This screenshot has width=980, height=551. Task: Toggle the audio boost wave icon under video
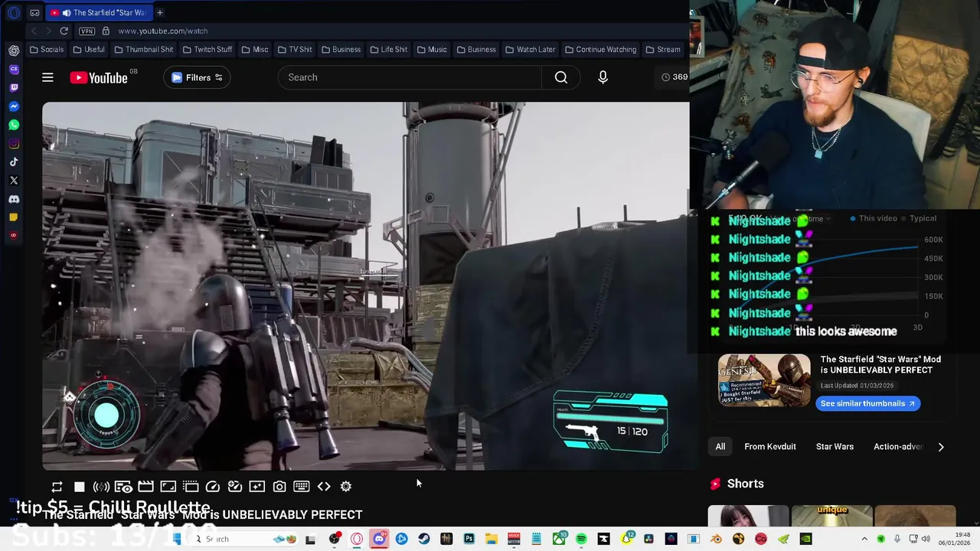pyautogui.click(x=101, y=486)
